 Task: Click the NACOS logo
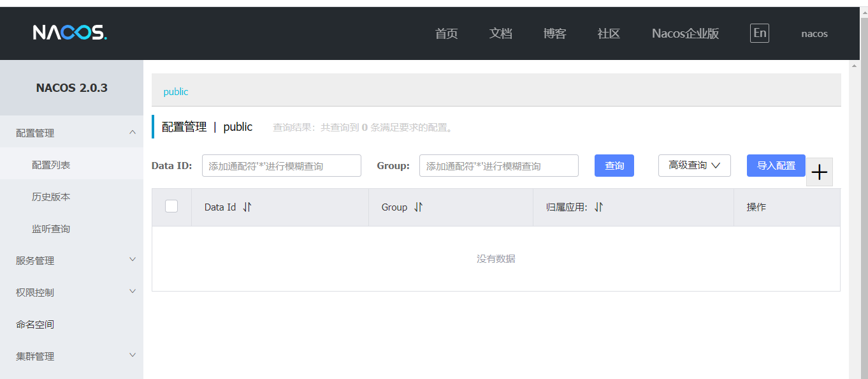pos(70,33)
